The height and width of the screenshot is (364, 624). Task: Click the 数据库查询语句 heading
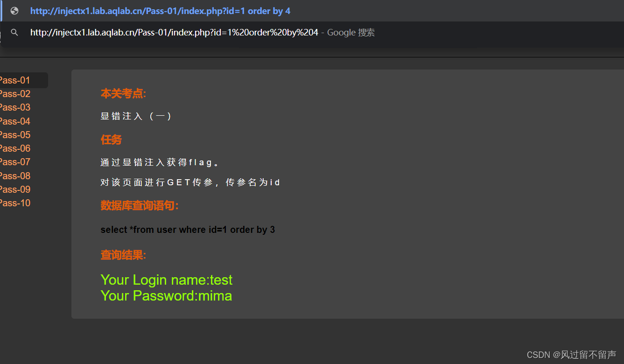coord(140,205)
